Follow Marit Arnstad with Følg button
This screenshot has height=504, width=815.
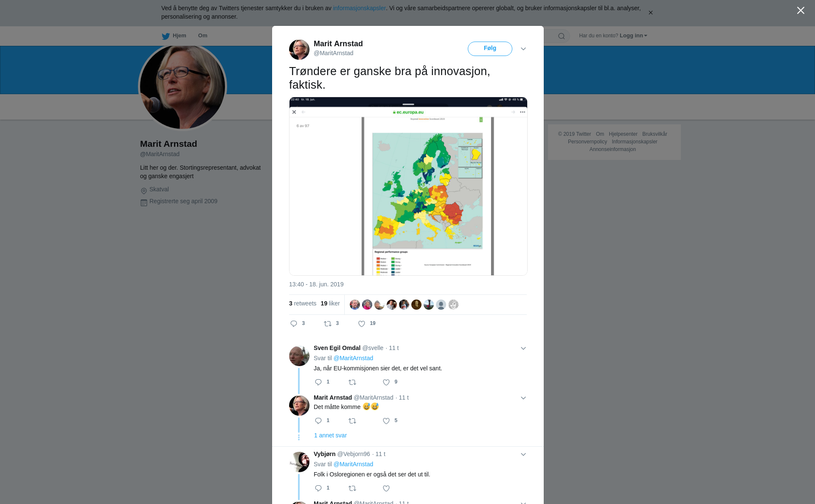[490, 48]
